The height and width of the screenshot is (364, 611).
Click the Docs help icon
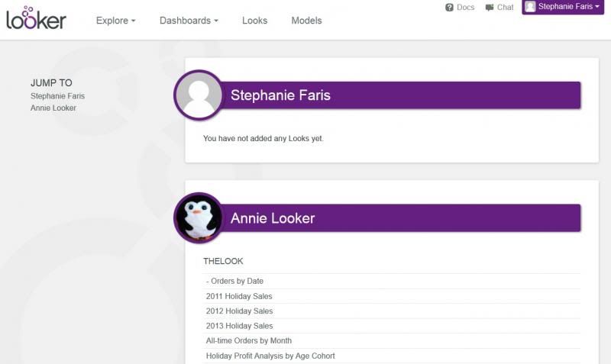(x=449, y=8)
